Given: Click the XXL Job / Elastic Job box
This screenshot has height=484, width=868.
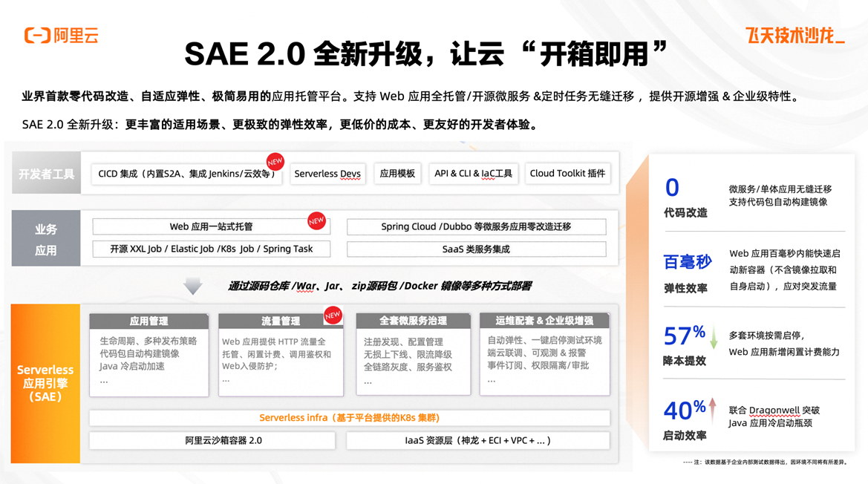Looking at the screenshot, I should tap(212, 249).
